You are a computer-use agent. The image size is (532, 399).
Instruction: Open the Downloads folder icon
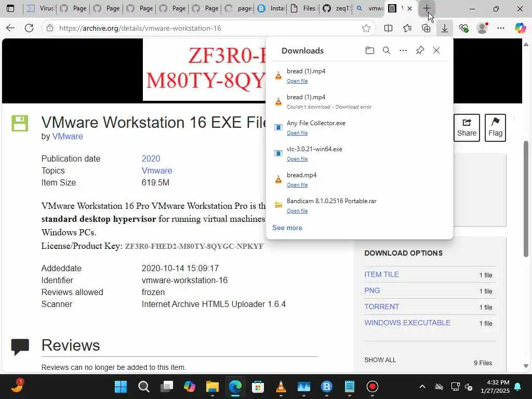[x=369, y=50]
